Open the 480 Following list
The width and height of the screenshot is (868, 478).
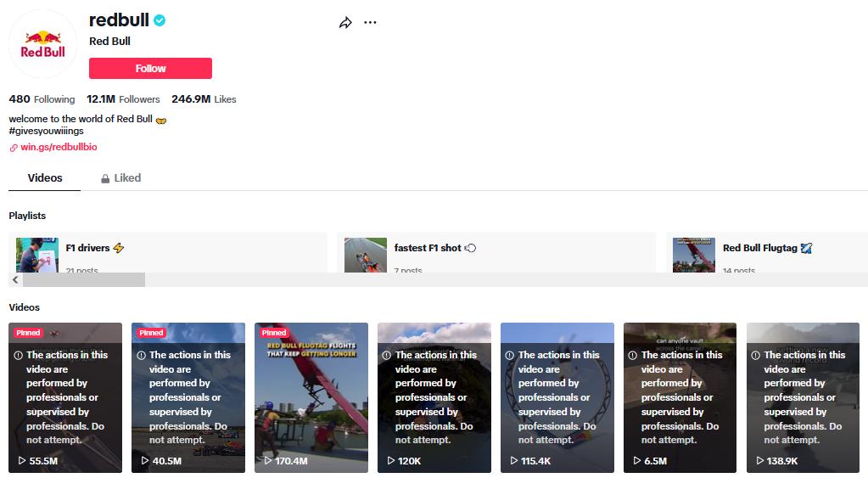42,99
